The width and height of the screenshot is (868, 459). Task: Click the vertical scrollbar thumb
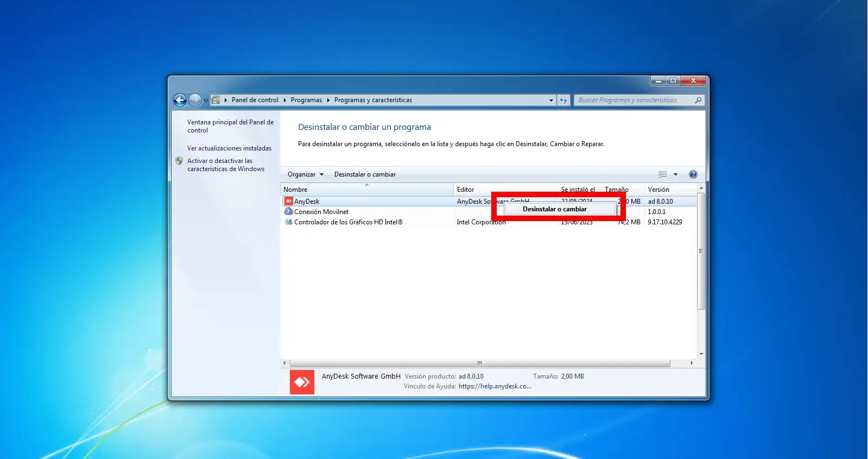pyautogui.click(x=701, y=251)
